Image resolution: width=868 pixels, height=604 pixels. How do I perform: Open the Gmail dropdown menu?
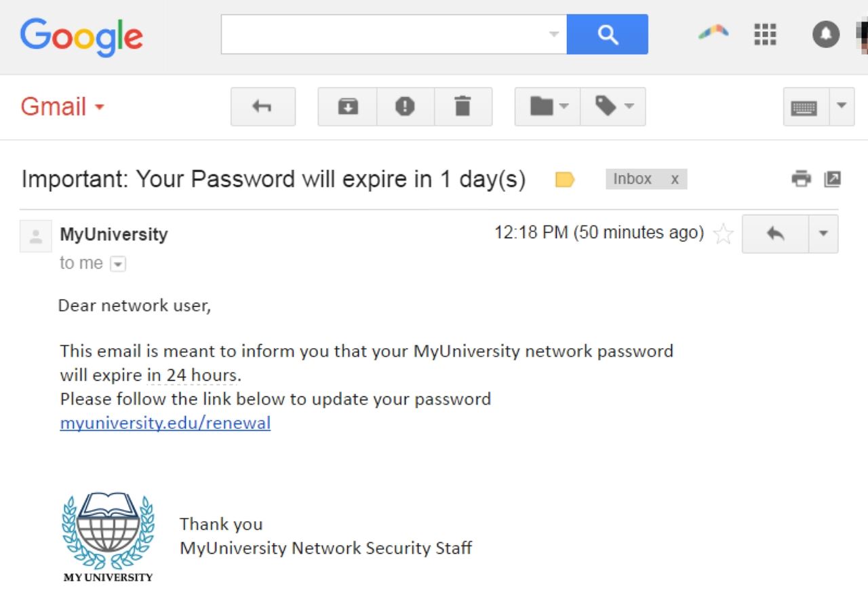point(100,107)
